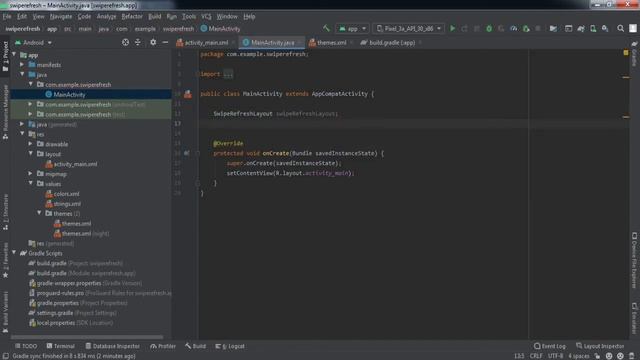Collapse the Gradle Scripts node
Image resolution: width=640 pixels, height=360 pixels.
point(14,253)
